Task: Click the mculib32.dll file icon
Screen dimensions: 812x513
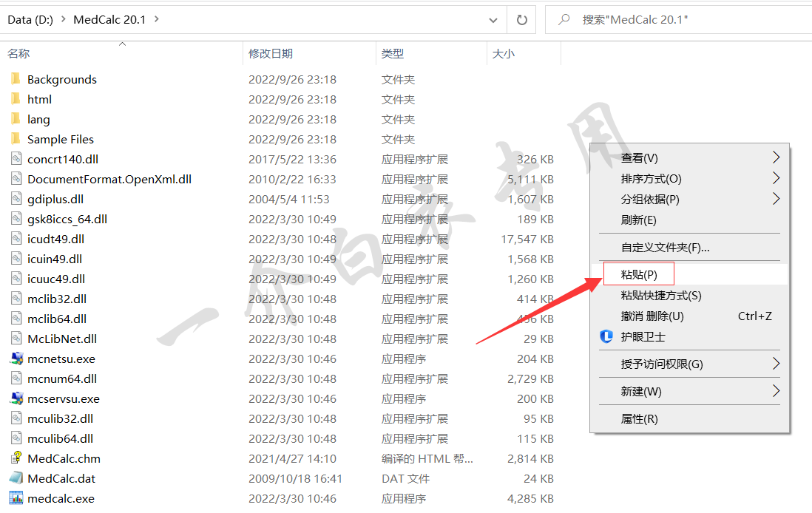Action: point(16,418)
